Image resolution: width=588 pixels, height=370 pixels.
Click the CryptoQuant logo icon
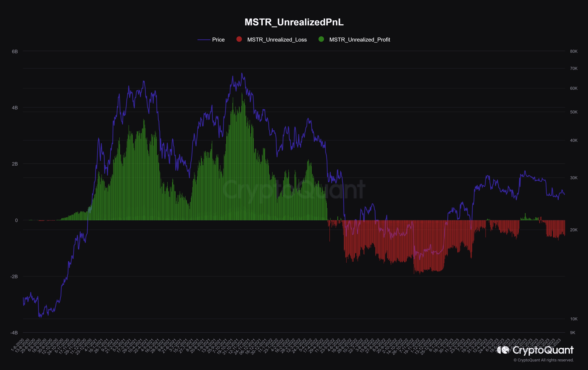pos(503,350)
